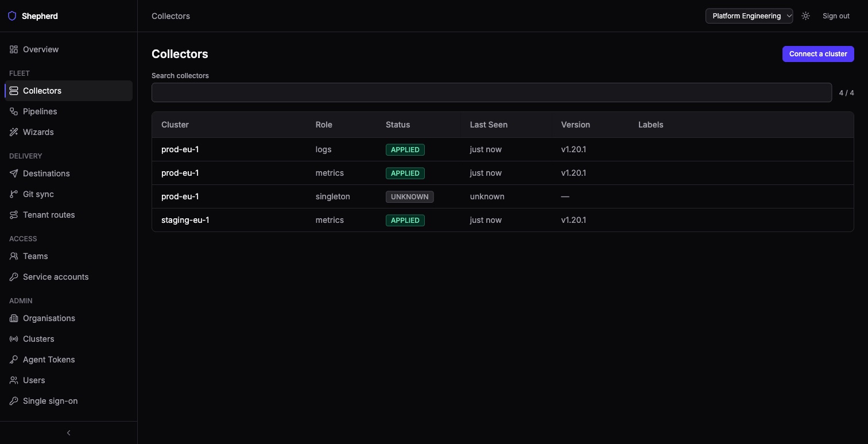Open the Platform Engineering organisation dropdown
The height and width of the screenshot is (444, 868).
pos(749,16)
